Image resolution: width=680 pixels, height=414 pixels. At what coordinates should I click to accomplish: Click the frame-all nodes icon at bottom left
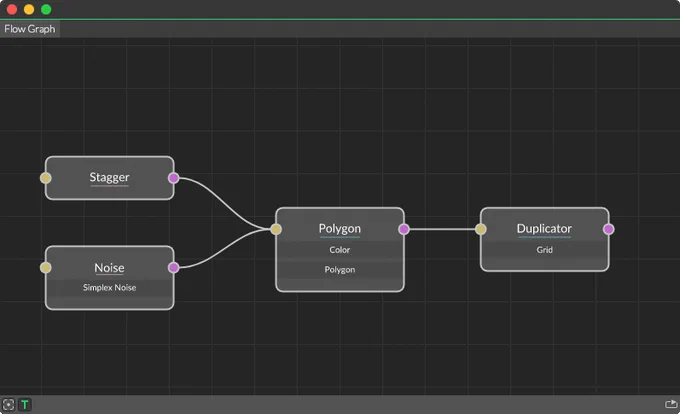pyautogui.click(x=8, y=404)
